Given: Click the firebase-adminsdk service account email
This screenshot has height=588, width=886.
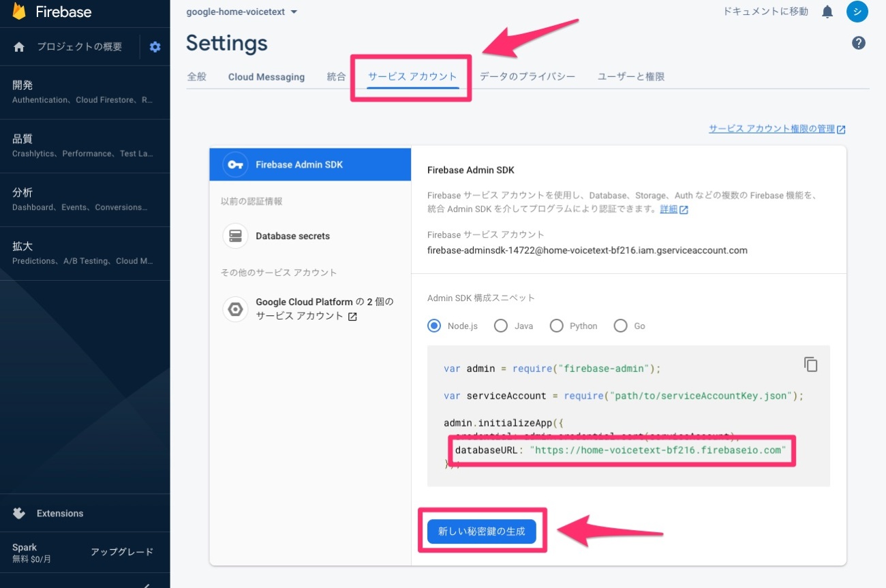Looking at the screenshot, I should pos(587,250).
